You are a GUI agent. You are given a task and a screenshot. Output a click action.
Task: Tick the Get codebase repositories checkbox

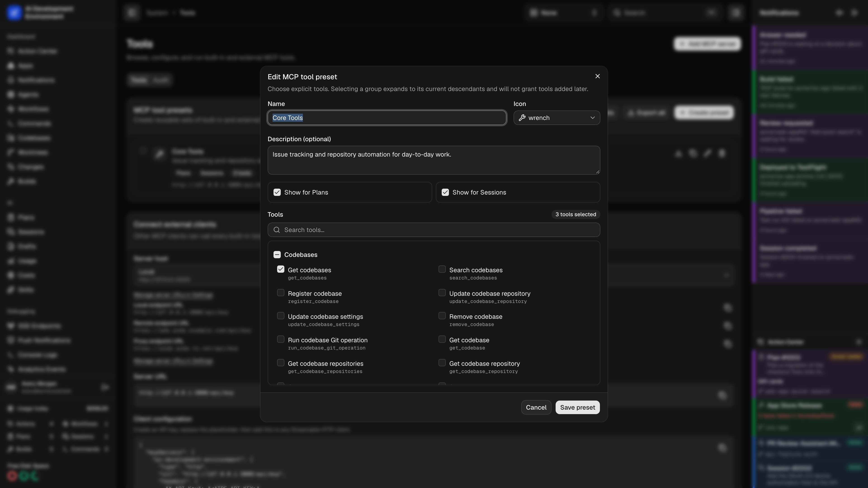point(281,363)
